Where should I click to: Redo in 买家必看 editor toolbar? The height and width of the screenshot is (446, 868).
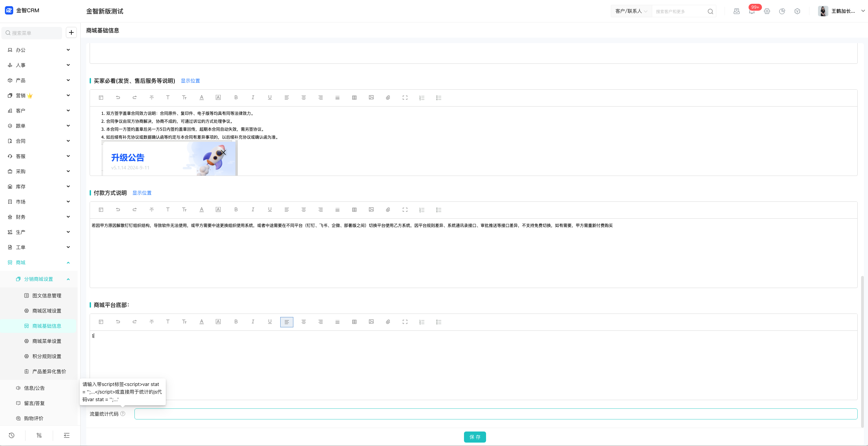click(x=134, y=98)
